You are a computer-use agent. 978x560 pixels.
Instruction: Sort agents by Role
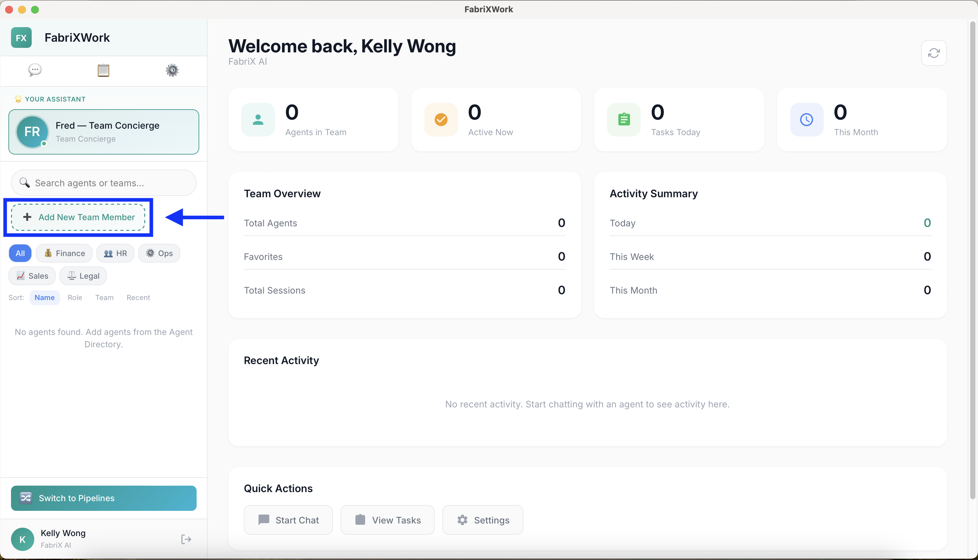coord(75,297)
